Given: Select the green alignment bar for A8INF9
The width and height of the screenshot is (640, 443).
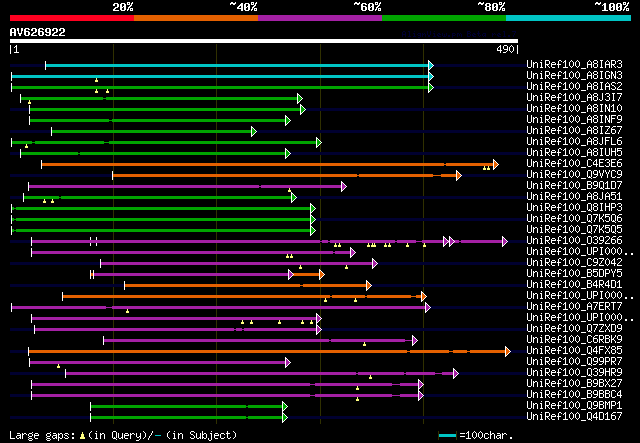Looking at the screenshot, I should (157, 120).
